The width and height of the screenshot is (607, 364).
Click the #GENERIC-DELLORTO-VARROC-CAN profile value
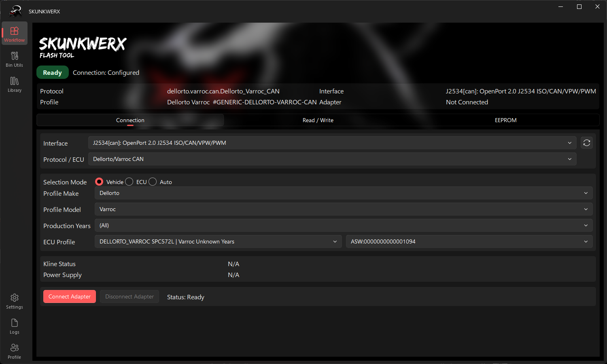pos(265,102)
